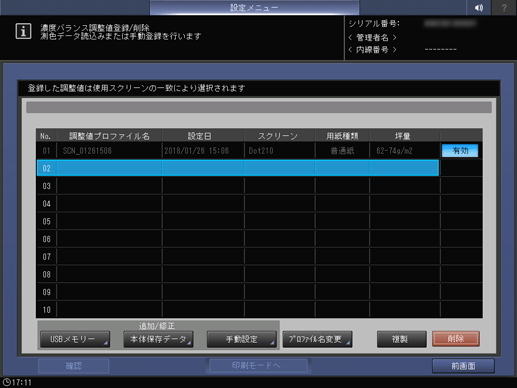Select empty row 03 in the table
The width and height of the screenshot is (517, 388).
coord(238,186)
